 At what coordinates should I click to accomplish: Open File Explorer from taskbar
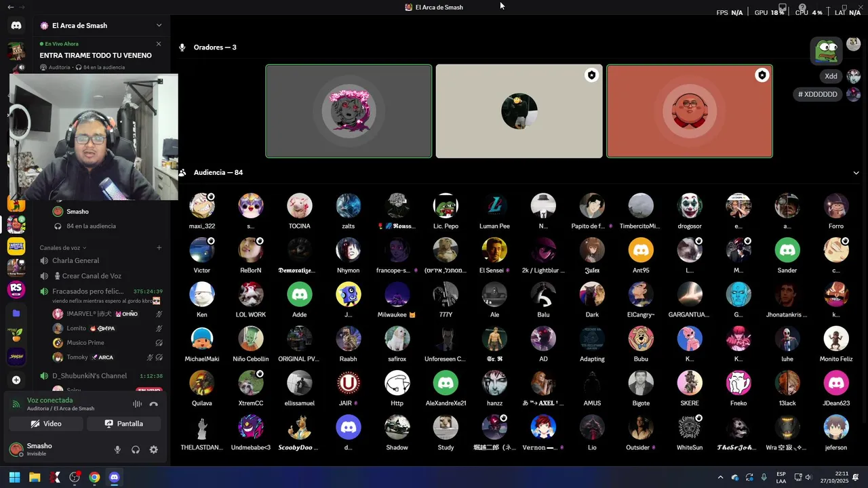pyautogui.click(x=35, y=477)
